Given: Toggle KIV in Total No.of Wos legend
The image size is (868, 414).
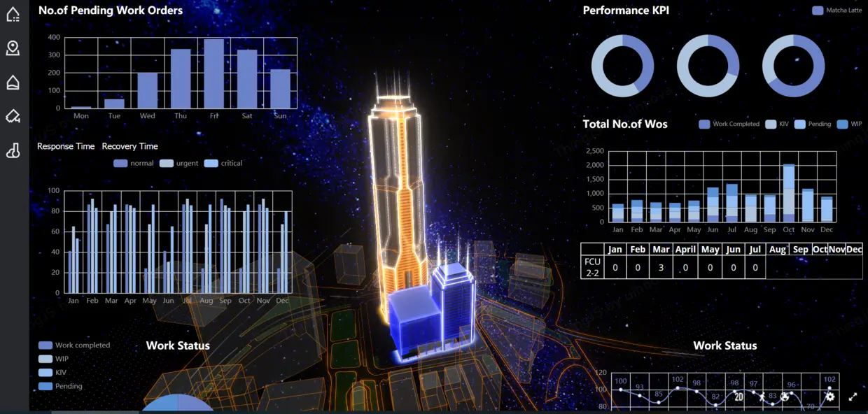Looking at the screenshot, I should [x=777, y=124].
